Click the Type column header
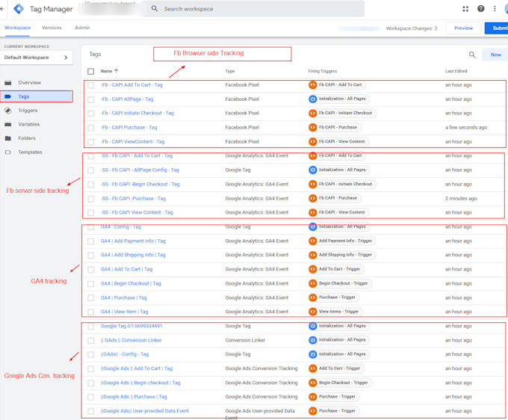 [x=230, y=71]
